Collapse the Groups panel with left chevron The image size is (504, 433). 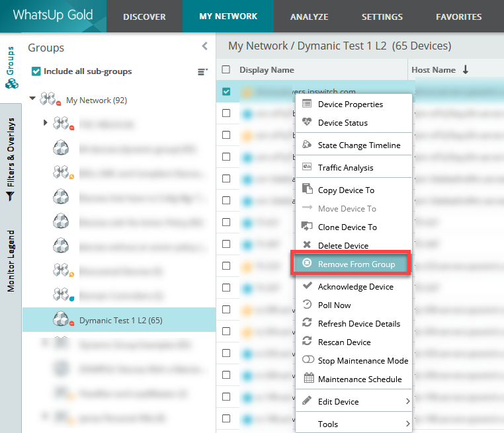[205, 46]
